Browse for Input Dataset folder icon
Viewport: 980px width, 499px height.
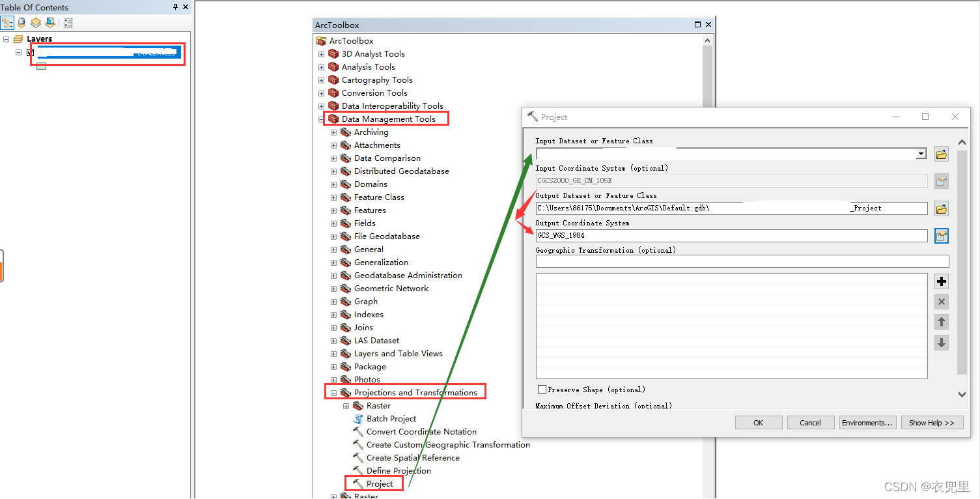click(x=941, y=154)
